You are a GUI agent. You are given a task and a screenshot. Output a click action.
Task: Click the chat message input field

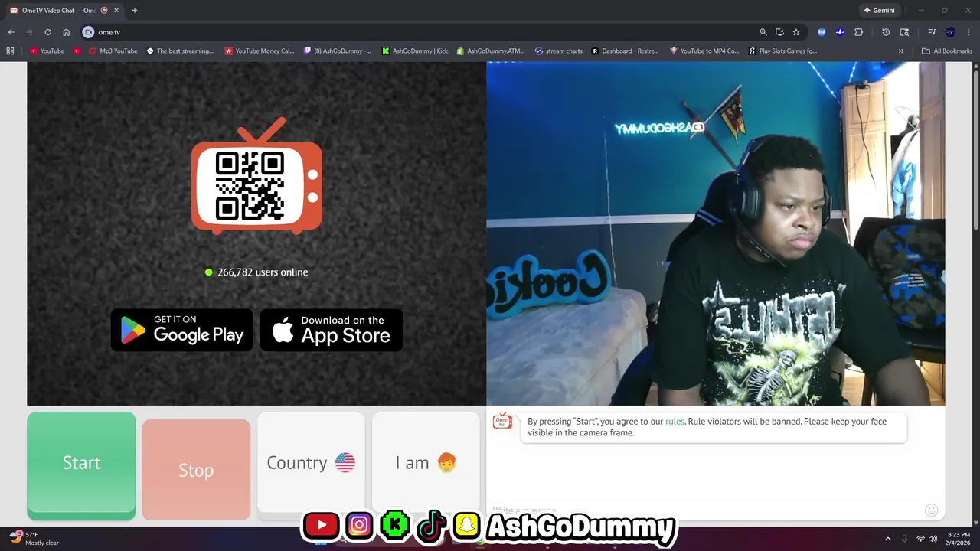click(x=704, y=510)
